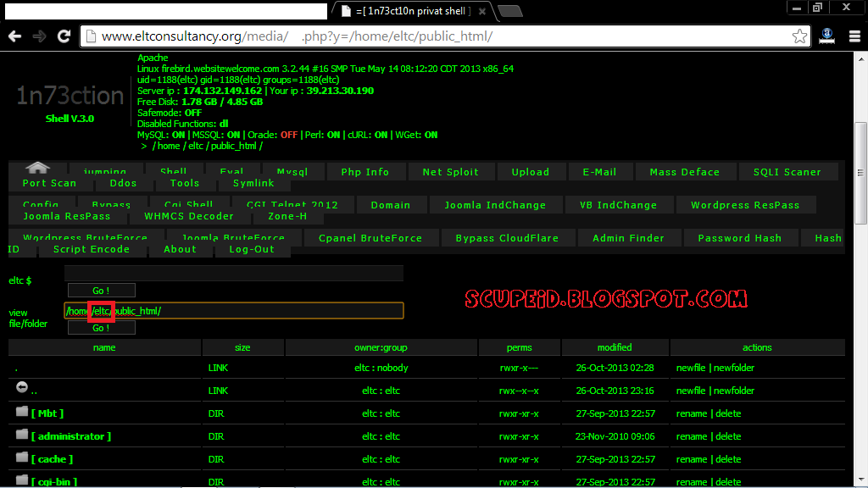
Task: Bookmark the page using the star icon
Action: click(x=799, y=36)
